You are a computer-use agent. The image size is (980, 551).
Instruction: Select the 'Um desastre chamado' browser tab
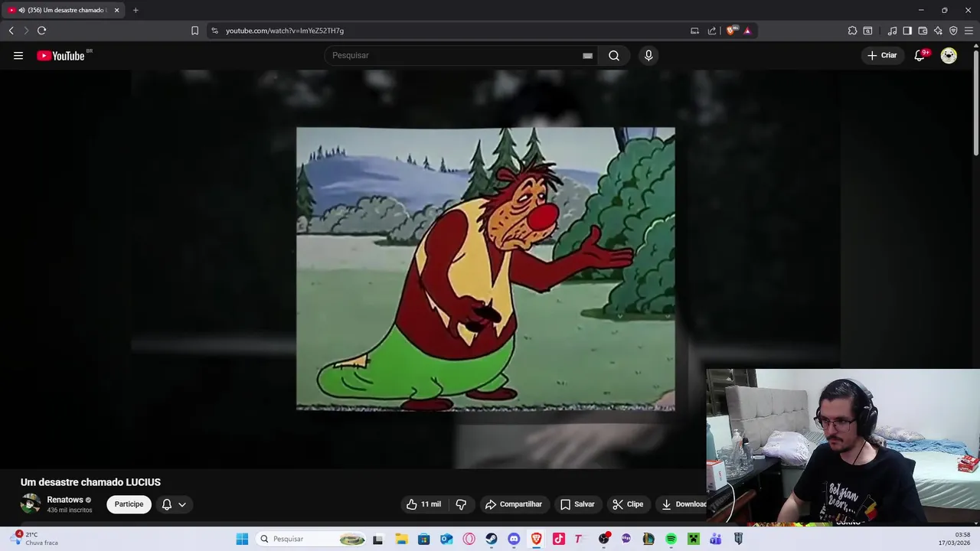click(62, 10)
